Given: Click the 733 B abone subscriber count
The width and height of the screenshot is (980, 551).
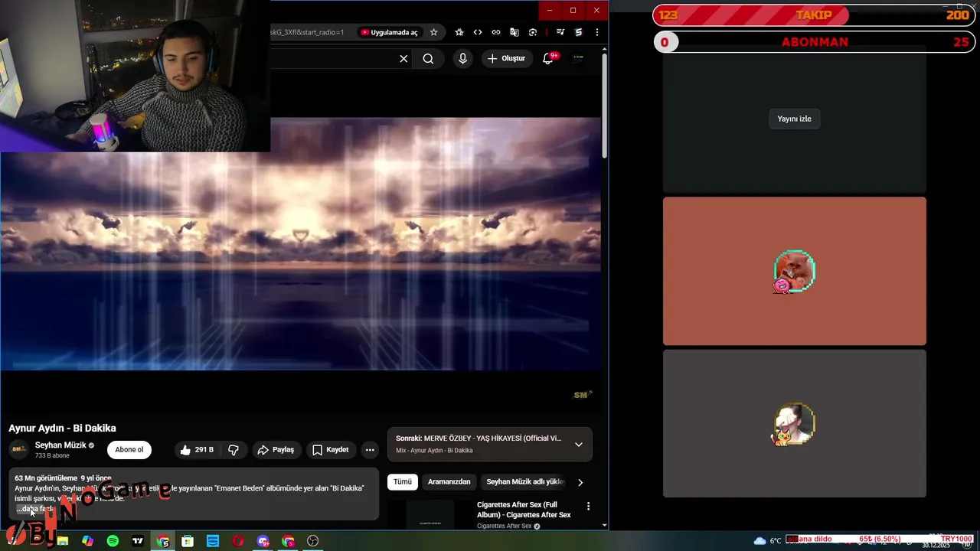Looking at the screenshot, I should click(x=52, y=455).
